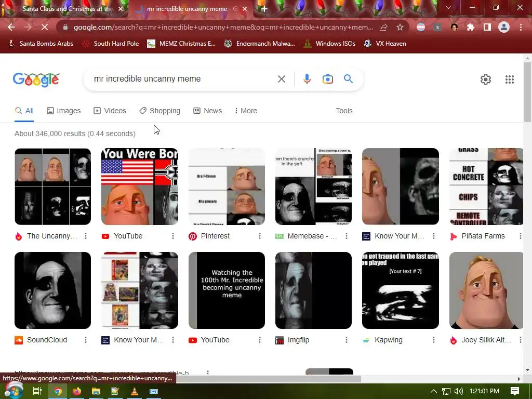Open Google quick settings gear
The height and width of the screenshot is (399, 532).
click(x=486, y=79)
